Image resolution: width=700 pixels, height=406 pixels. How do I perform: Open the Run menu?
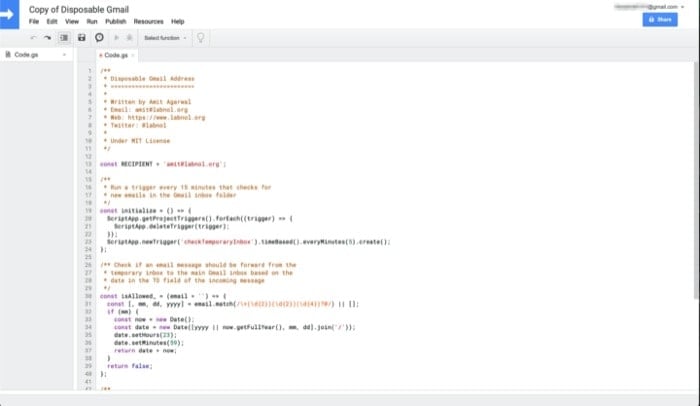[92, 21]
